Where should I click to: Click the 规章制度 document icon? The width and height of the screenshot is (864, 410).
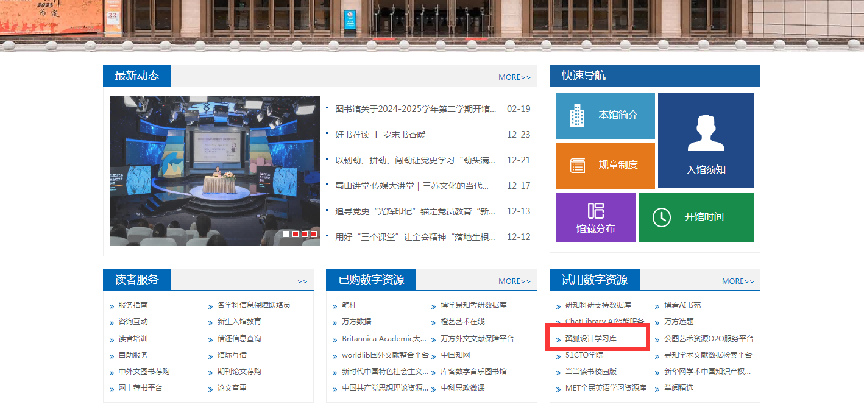pyautogui.click(x=577, y=165)
